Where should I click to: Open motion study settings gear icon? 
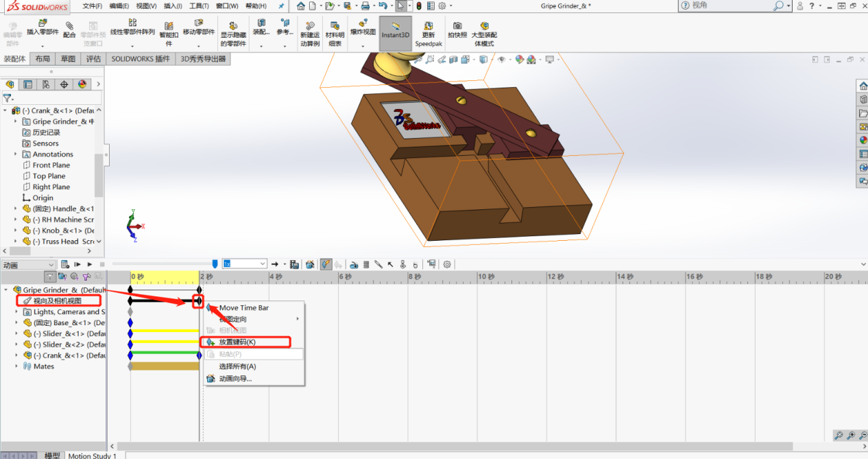pos(447,264)
